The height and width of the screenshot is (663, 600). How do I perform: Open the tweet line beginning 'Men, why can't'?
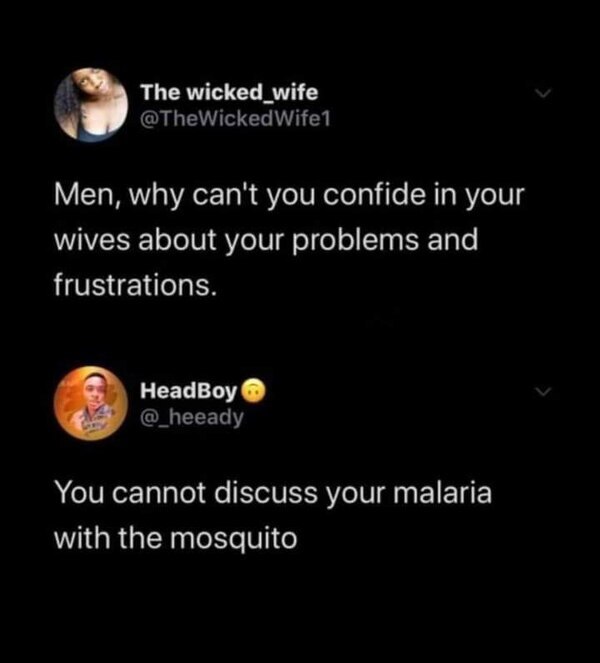pos(289,196)
